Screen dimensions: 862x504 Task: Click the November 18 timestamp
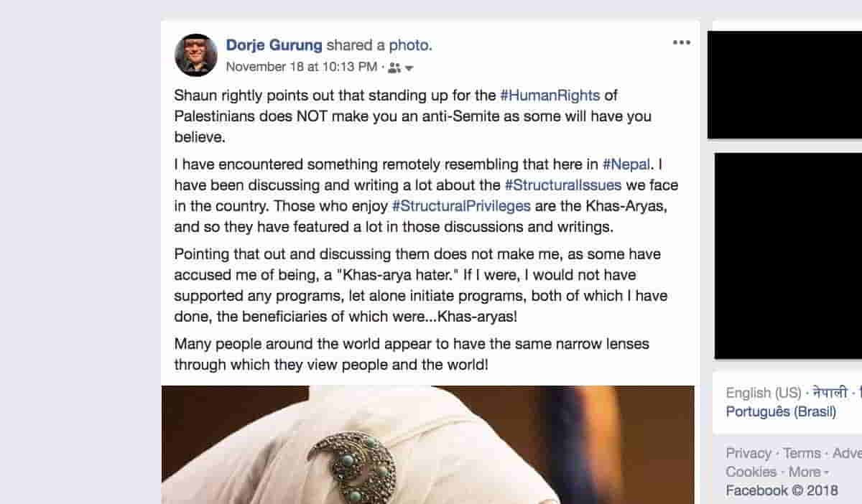click(301, 67)
